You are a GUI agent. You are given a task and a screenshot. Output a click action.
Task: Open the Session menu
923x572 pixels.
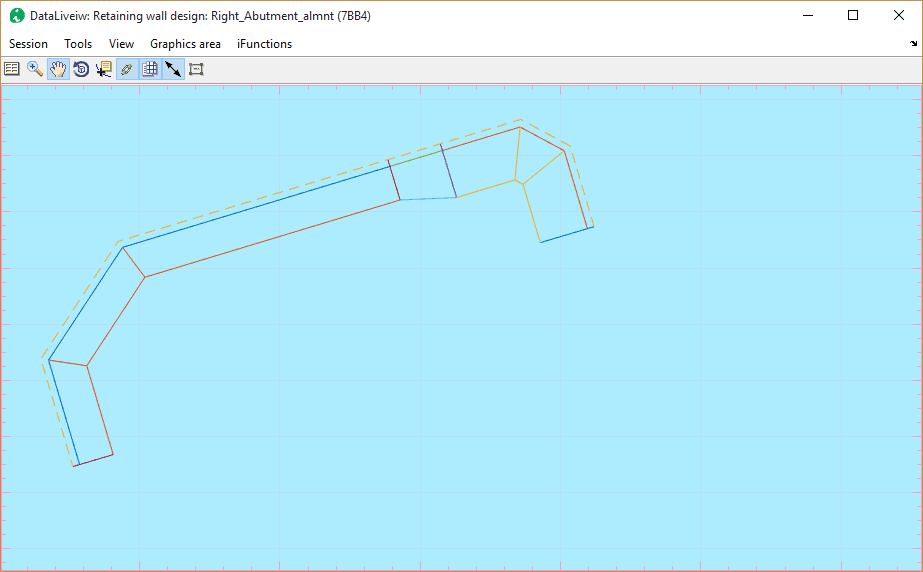tap(28, 44)
